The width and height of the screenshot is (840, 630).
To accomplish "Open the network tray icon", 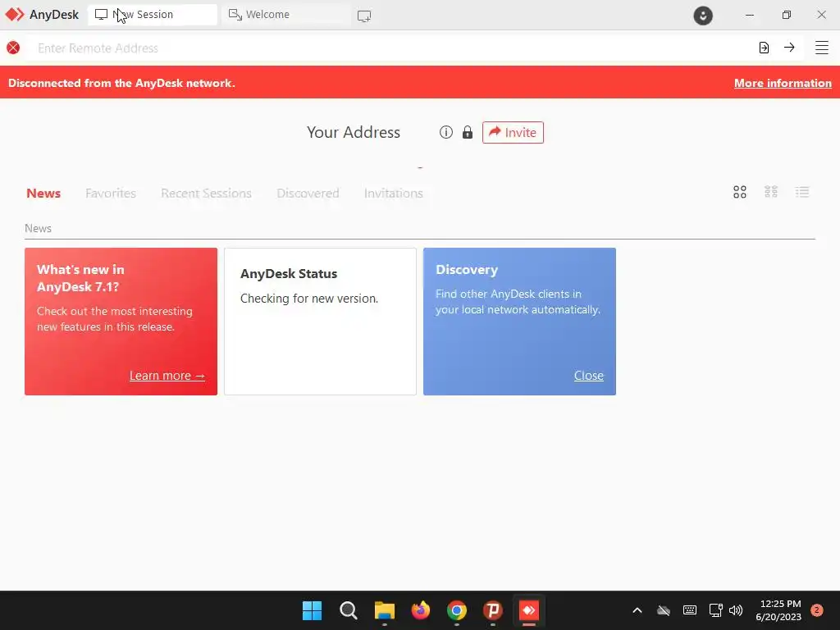I will tap(715, 610).
